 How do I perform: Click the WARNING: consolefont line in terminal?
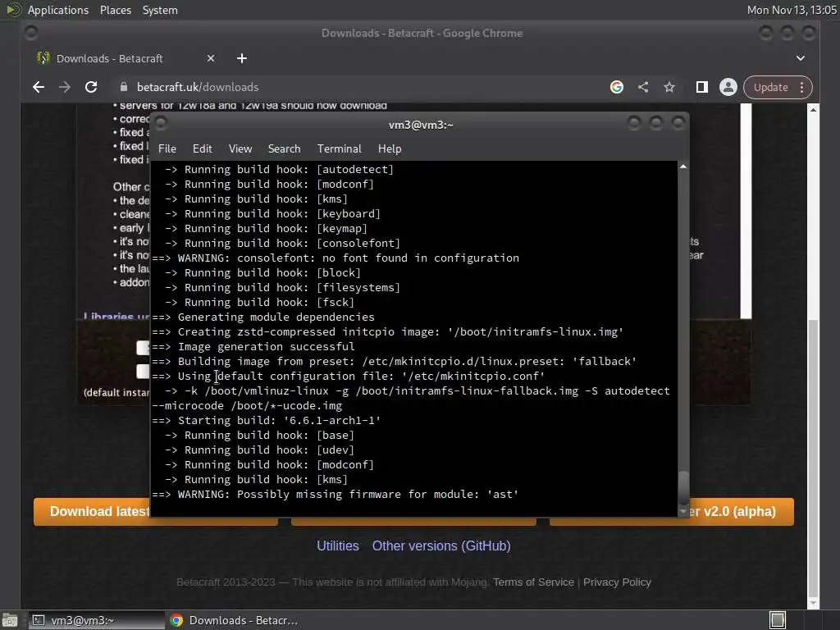point(336,258)
